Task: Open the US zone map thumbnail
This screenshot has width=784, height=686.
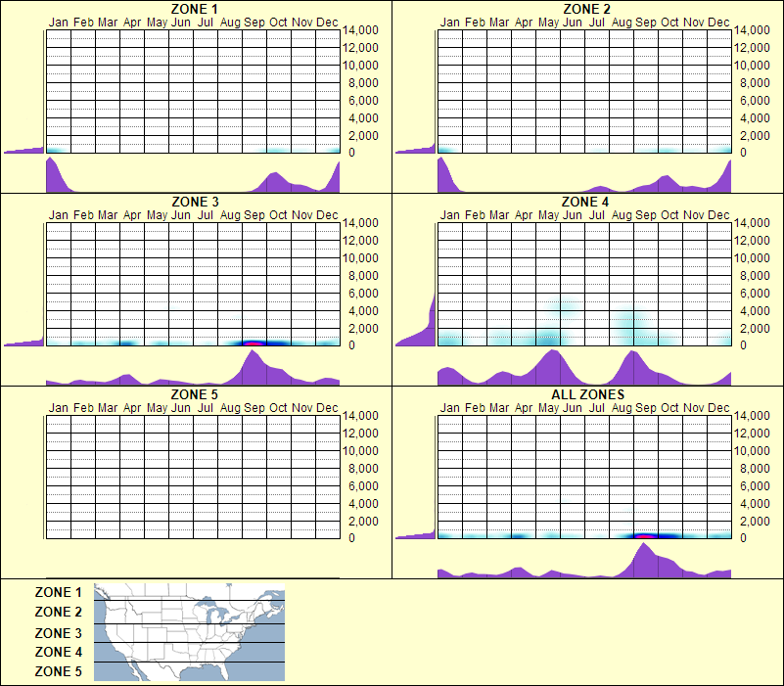Action: 190,632
